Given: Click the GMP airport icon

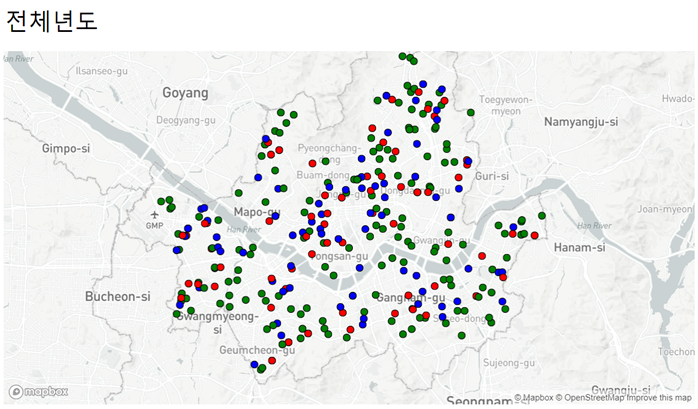Looking at the screenshot, I should click(x=154, y=215).
